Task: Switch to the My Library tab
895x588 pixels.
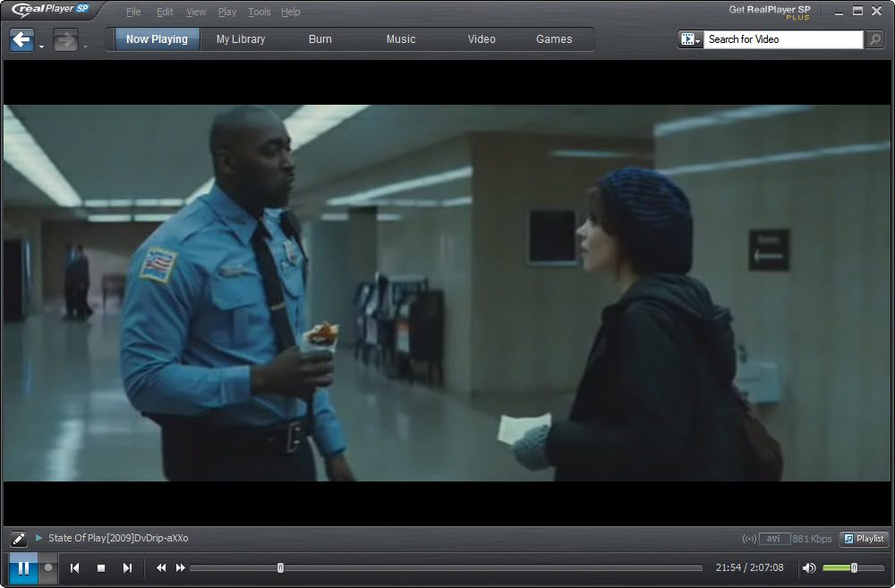Action: tap(241, 39)
